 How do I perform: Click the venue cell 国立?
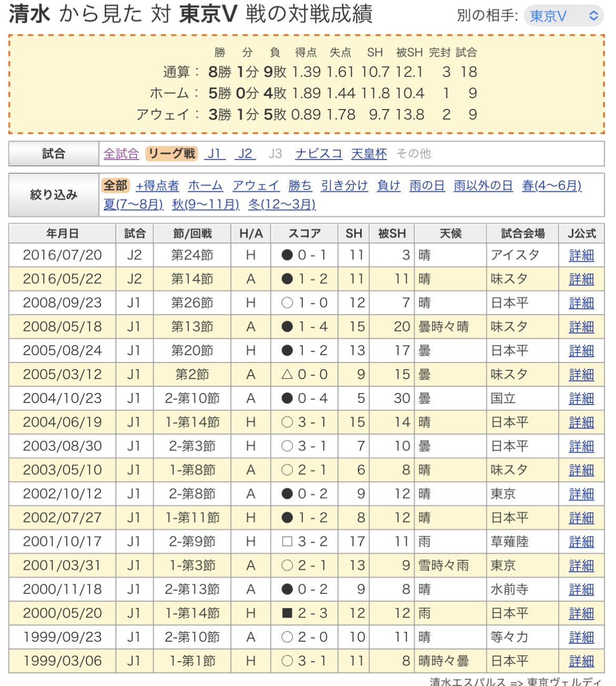(523, 398)
